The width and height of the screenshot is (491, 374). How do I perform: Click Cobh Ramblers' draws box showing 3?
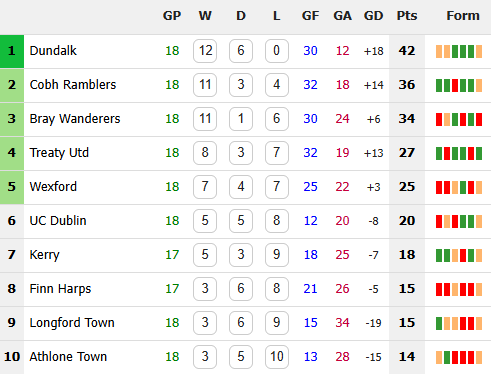[241, 85]
